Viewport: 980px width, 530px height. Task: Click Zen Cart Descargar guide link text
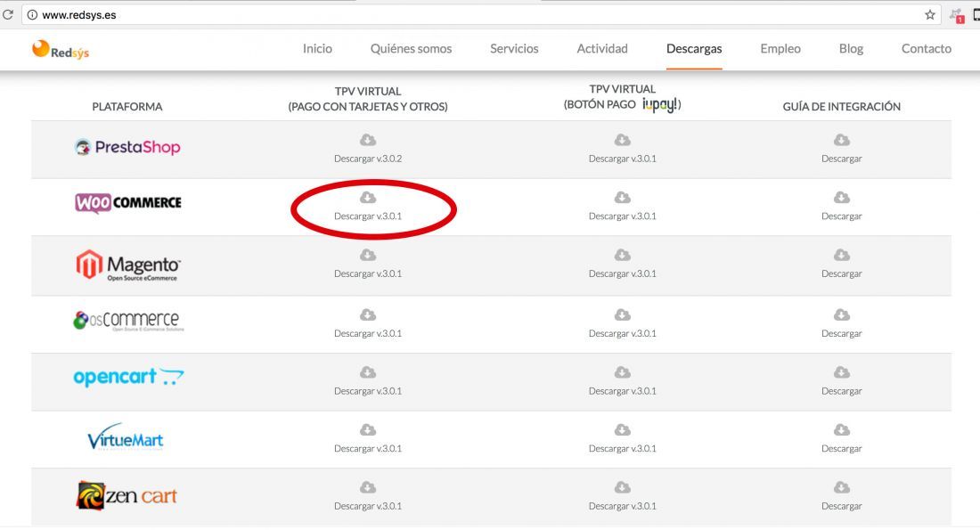842,506
